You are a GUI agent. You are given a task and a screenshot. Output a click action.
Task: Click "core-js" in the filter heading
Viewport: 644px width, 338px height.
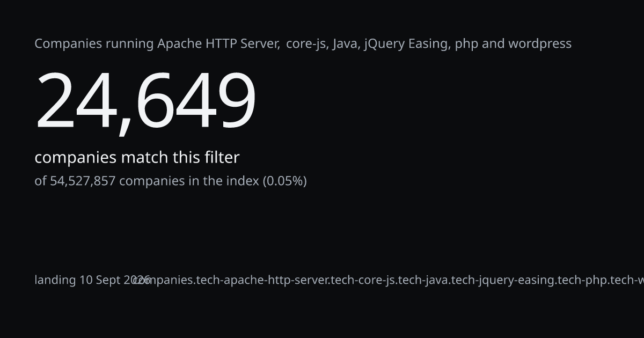pos(305,44)
